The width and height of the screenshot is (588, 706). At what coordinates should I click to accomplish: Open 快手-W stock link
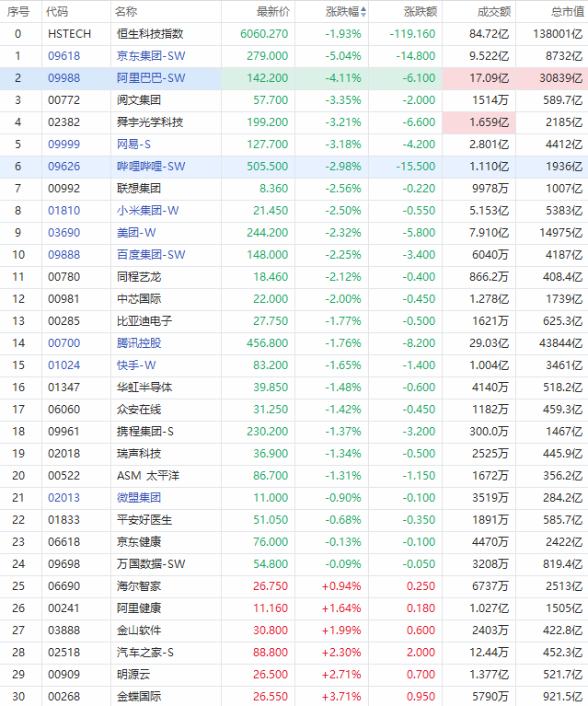136,365
